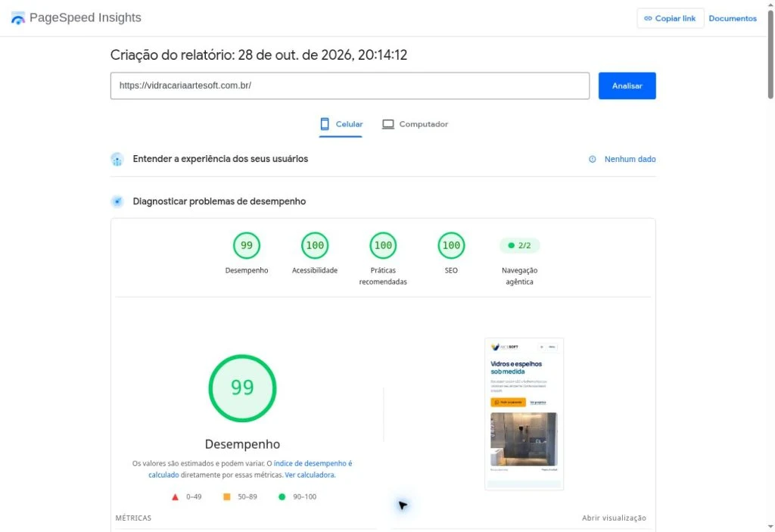The height and width of the screenshot is (532, 775).
Task: Click the user experience icon next to Entender
Action: pos(117,159)
